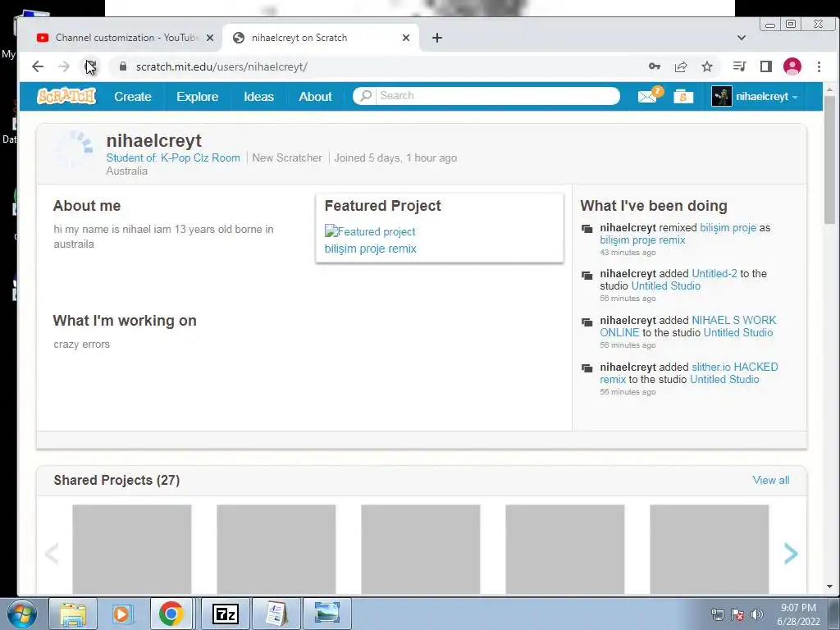Open the third shared project thumbnail
Viewport: 840px width, 630px height.
click(421, 549)
